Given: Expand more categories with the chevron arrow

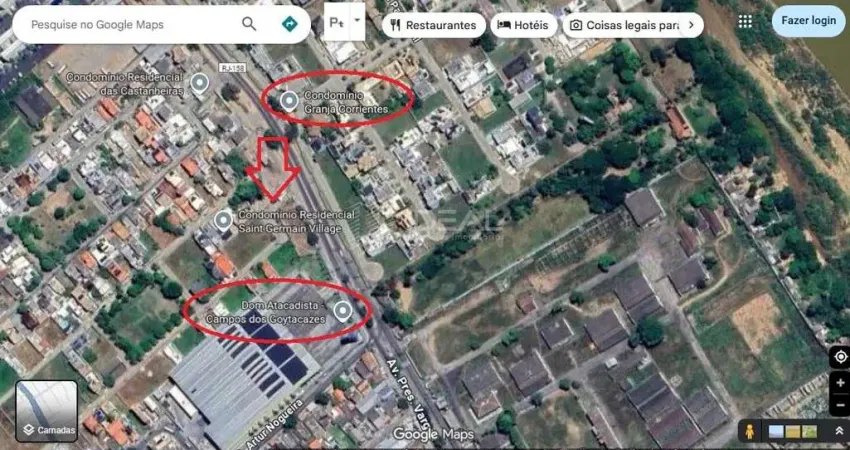Looking at the screenshot, I should coord(691,25).
